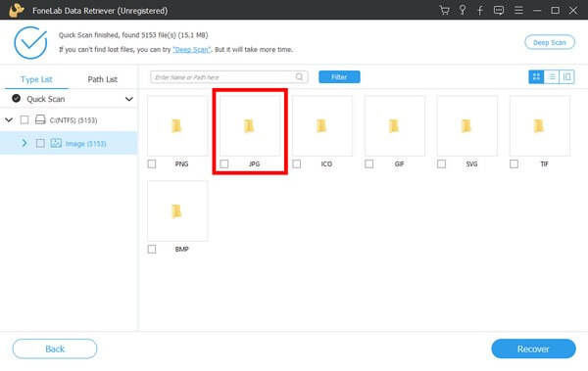
Task: Tick the JPG folder checkbox
Action: (223, 163)
